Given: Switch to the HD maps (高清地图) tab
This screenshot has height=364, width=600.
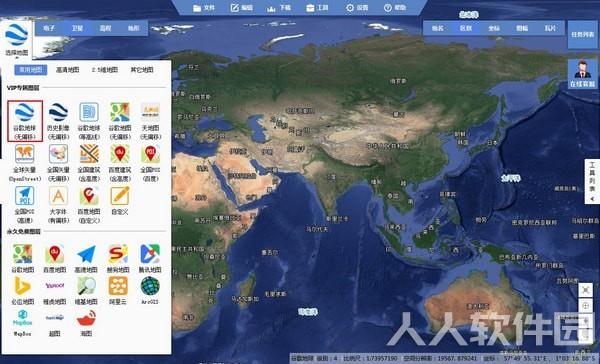Looking at the screenshot, I should coord(68,70).
